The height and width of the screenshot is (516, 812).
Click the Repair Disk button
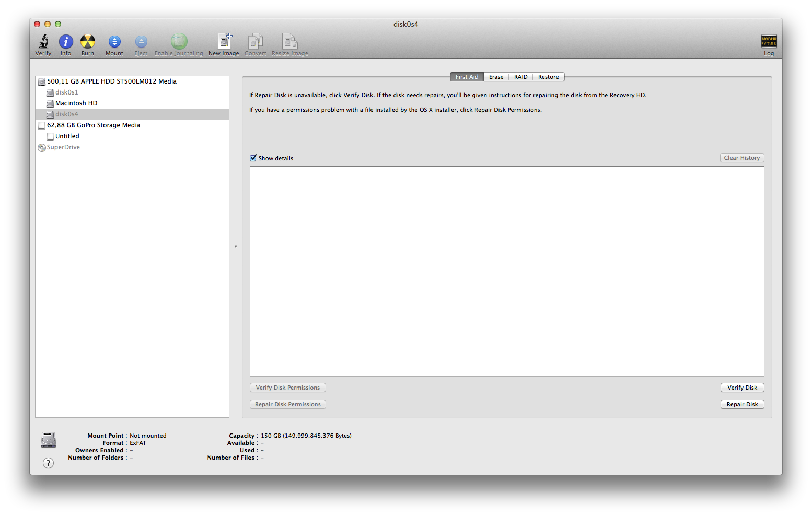(743, 404)
